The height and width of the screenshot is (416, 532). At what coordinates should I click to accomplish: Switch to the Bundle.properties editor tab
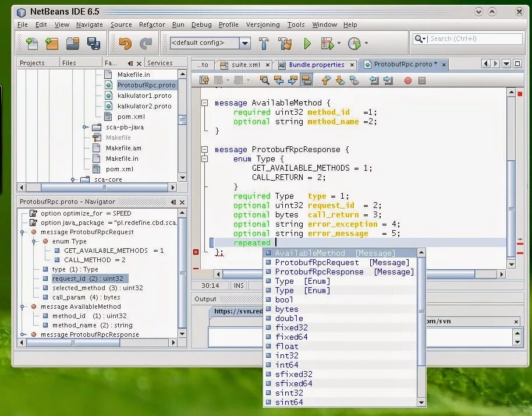317,65
